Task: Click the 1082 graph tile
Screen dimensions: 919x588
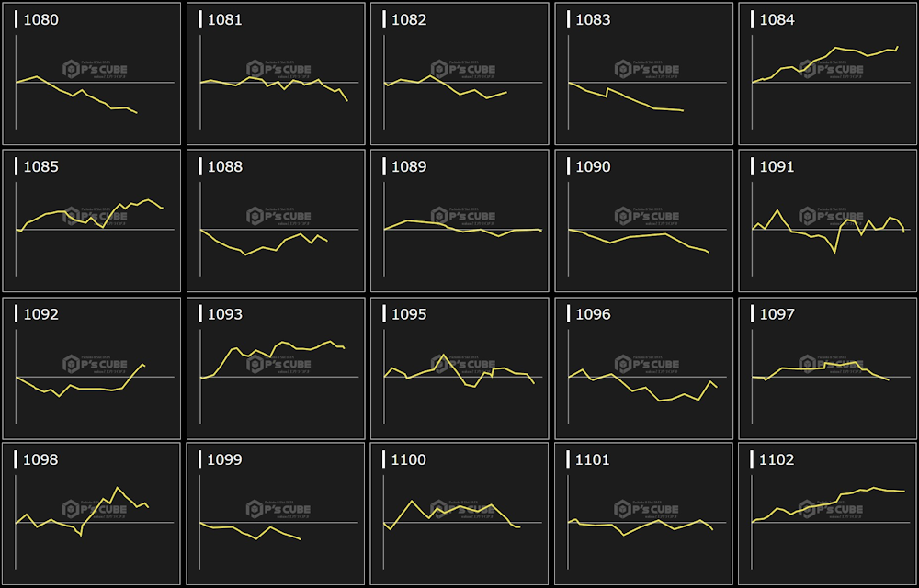Action: [x=459, y=73]
